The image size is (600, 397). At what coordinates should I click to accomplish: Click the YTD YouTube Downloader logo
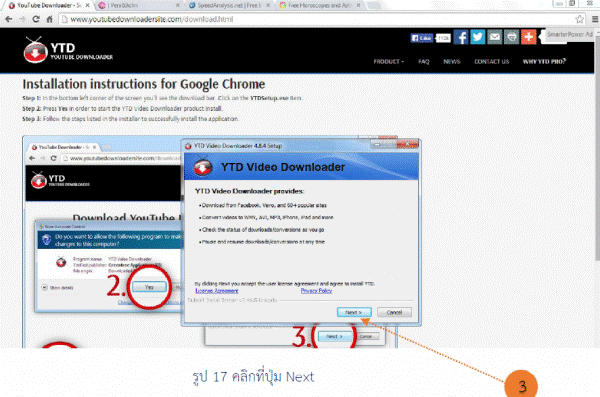coord(68,50)
